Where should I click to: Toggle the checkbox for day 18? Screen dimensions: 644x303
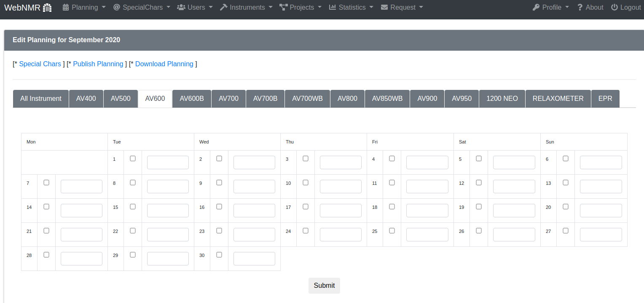point(392,207)
